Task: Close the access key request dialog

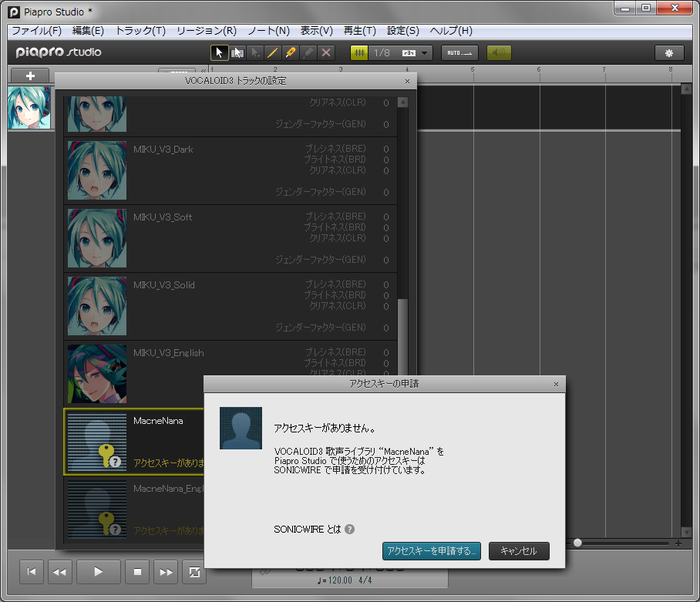Action: tap(556, 384)
